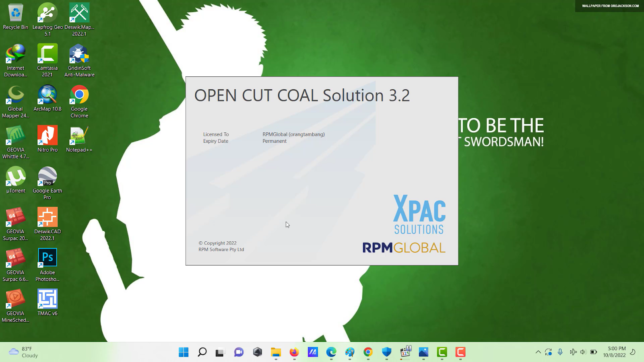The width and height of the screenshot is (644, 362).
Task: Open Task View from the taskbar
Action: click(220, 352)
